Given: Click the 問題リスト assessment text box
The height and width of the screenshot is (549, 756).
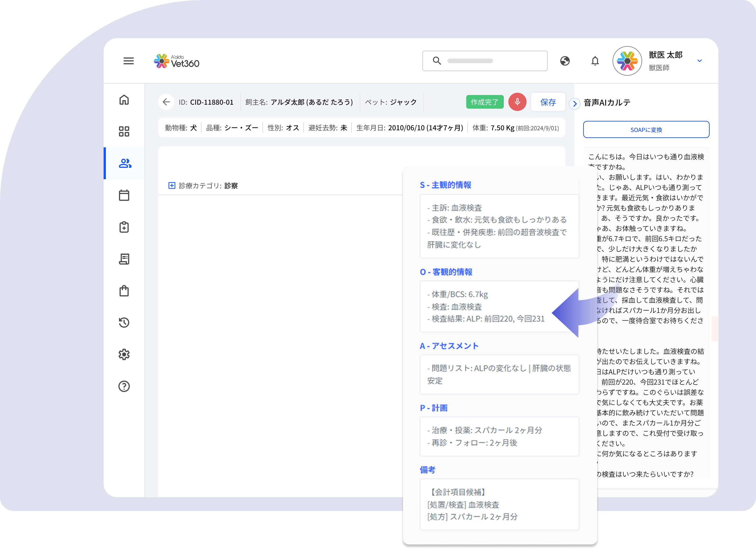Looking at the screenshot, I should (x=499, y=374).
